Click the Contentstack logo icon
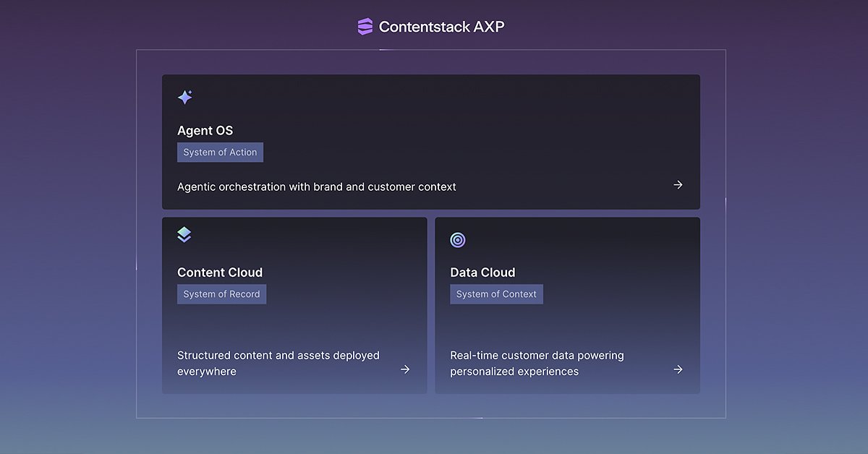The width and height of the screenshot is (868, 454). (x=365, y=27)
